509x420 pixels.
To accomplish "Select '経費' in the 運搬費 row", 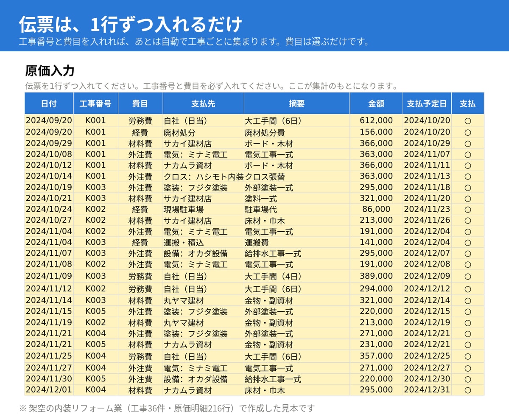I will click(x=140, y=242).
